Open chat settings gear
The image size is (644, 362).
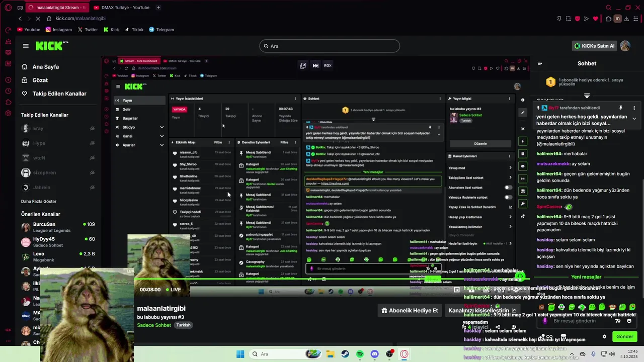point(604,336)
